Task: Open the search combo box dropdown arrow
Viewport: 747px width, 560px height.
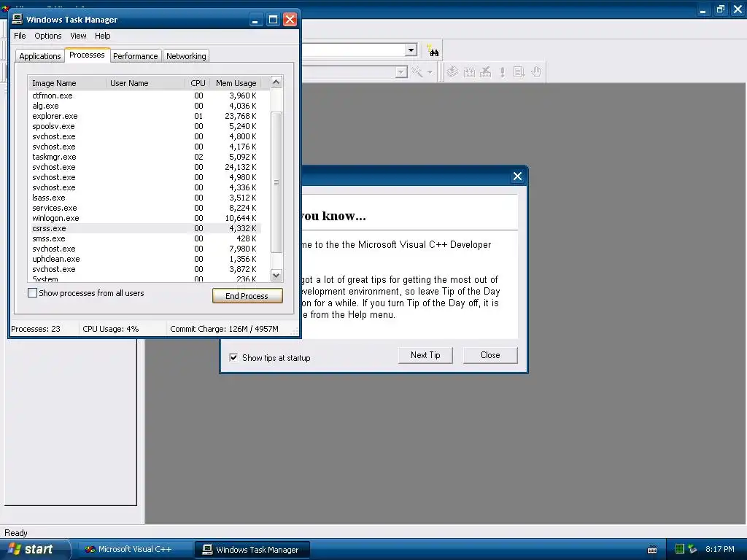Action: click(x=411, y=50)
